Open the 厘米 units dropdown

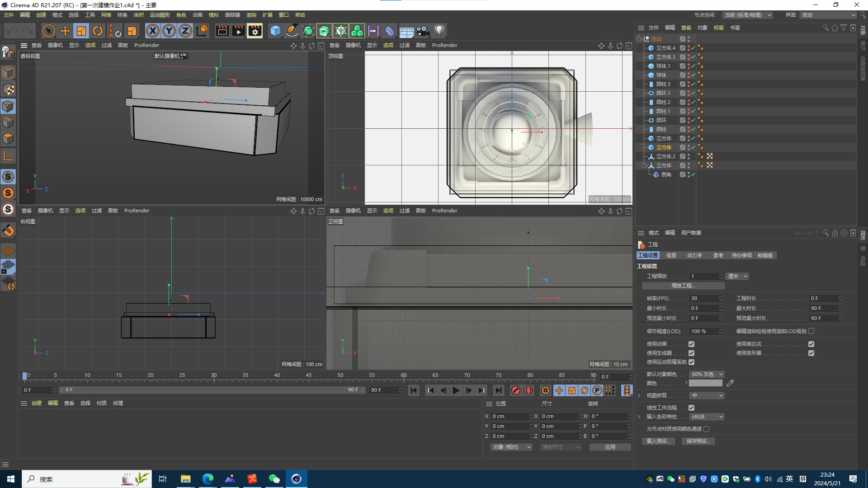[x=737, y=276]
